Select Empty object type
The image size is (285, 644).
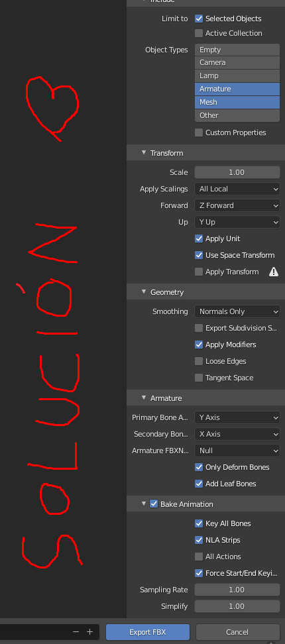237,50
